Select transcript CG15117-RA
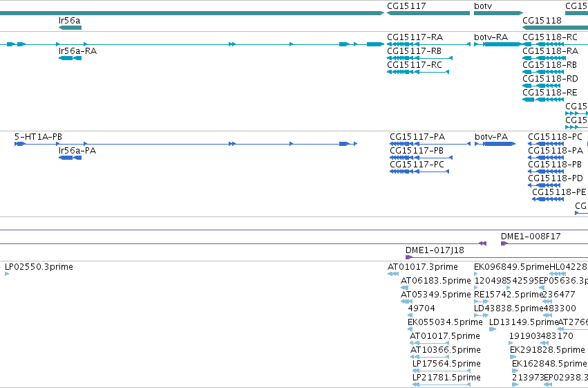This screenshot has width=588, height=388. pyautogui.click(x=415, y=37)
